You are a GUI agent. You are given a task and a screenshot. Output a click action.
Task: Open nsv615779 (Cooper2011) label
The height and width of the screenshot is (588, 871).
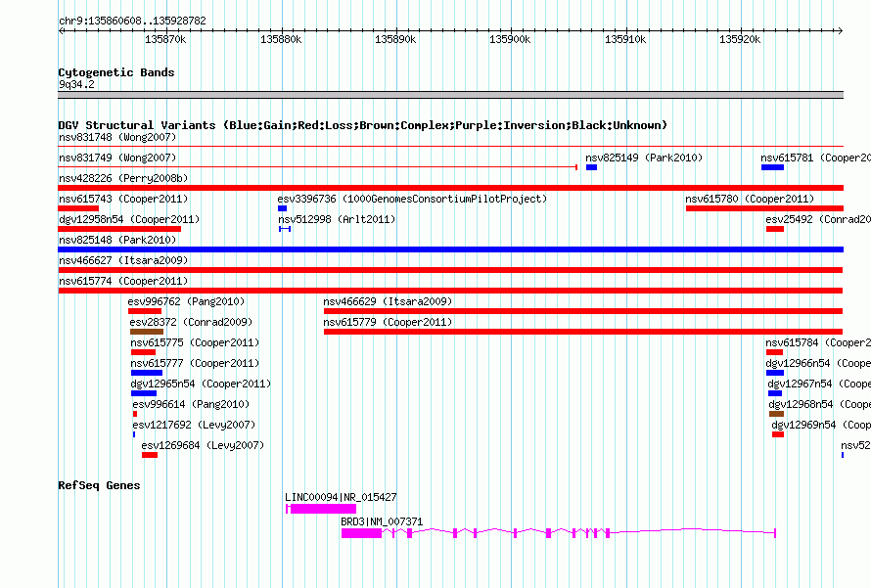[x=388, y=322]
